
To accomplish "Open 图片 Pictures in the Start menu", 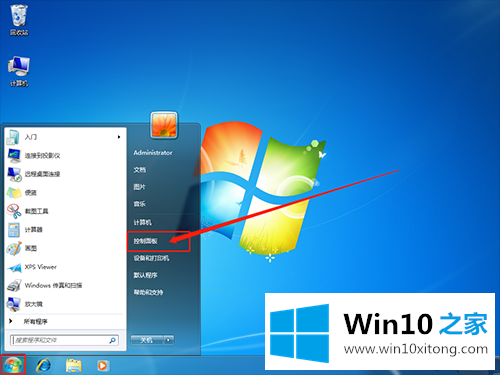I will pyautogui.click(x=140, y=187).
